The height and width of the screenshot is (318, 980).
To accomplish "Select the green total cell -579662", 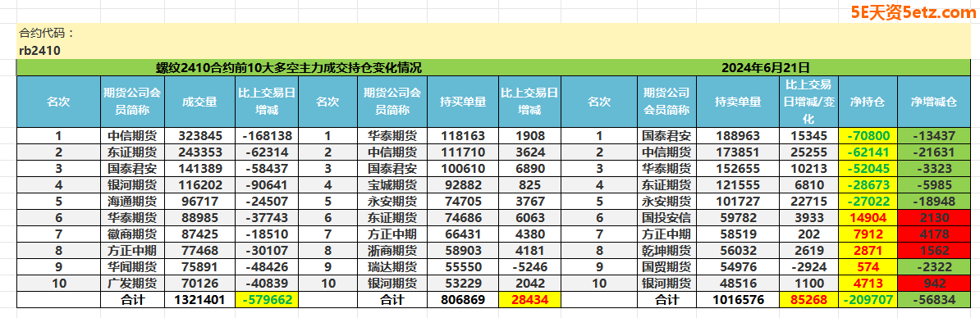I will pos(267,300).
